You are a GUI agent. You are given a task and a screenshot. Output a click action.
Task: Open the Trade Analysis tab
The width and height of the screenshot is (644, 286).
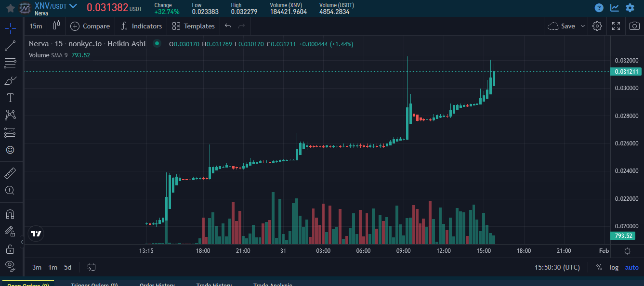coord(273,284)
